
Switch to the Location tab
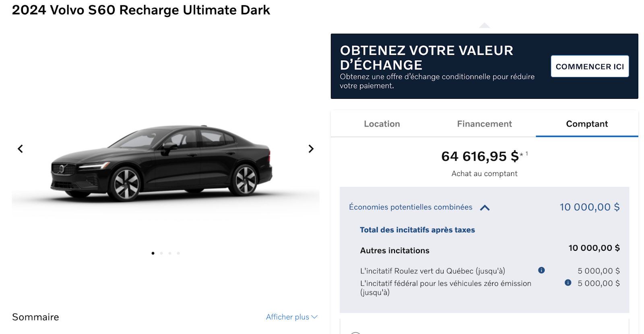382,124
